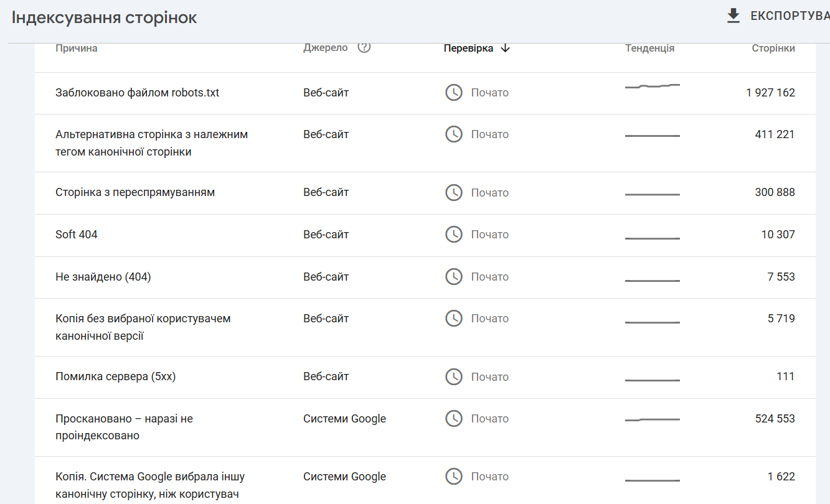Click trend sparkline for Проскановано – наразі не проіндексовано

click(x=653, y=420)
